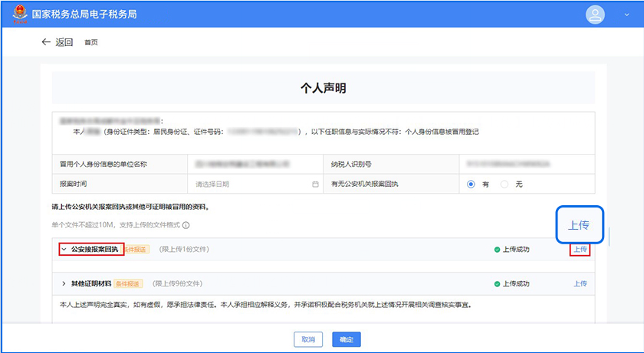Select the 无 radio button
The width and height of the screenshot is (644, 353).
pos(504,185)
